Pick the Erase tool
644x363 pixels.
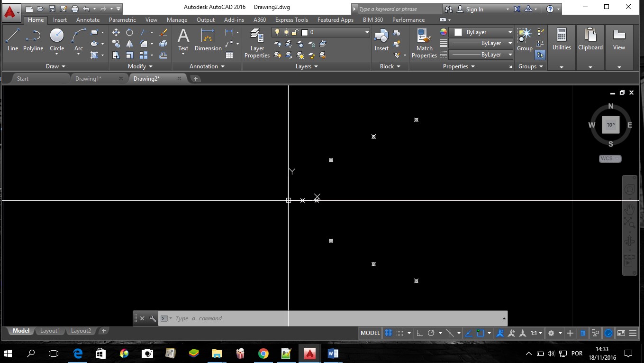click(163, 32)
